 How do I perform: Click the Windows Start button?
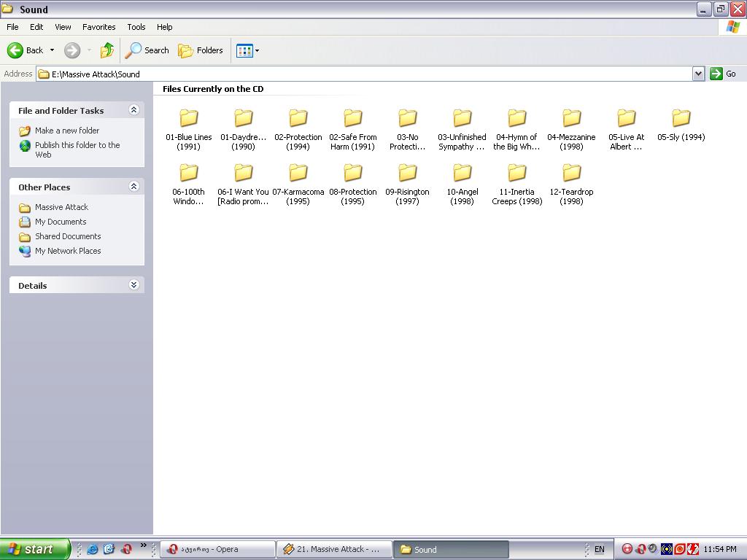coord(34,549)
